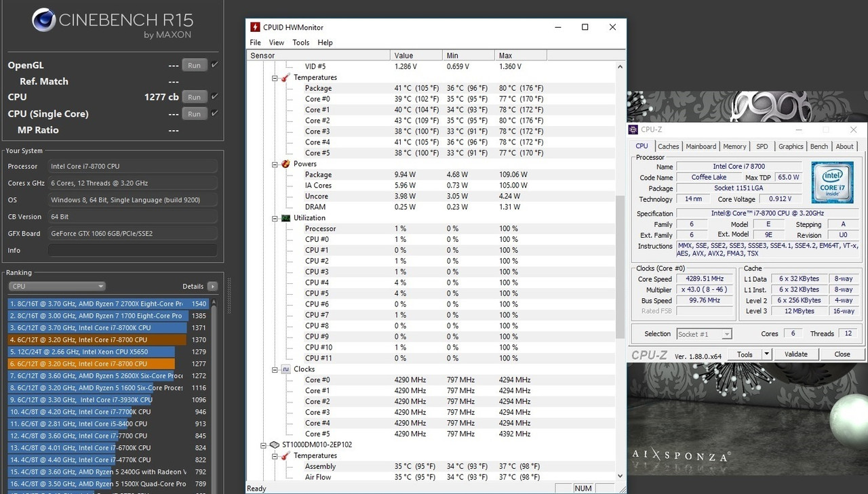
Task: Click the Clocks waveform icon in sensor tree
Action: point(286,369)
